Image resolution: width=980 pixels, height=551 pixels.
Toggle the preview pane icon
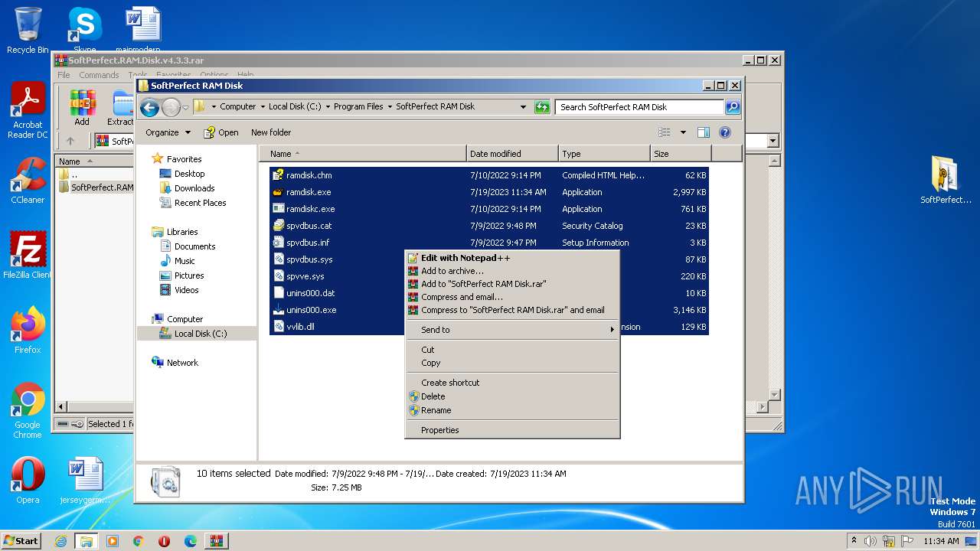[x=703, y=132]
